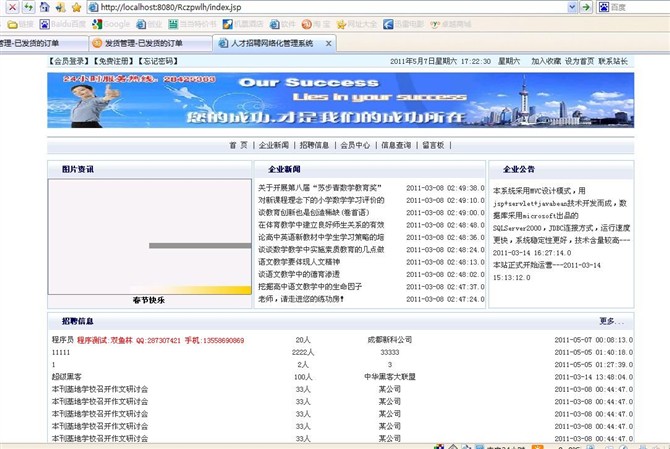Open the Baidu百度 bookmark

coord(63,24)
